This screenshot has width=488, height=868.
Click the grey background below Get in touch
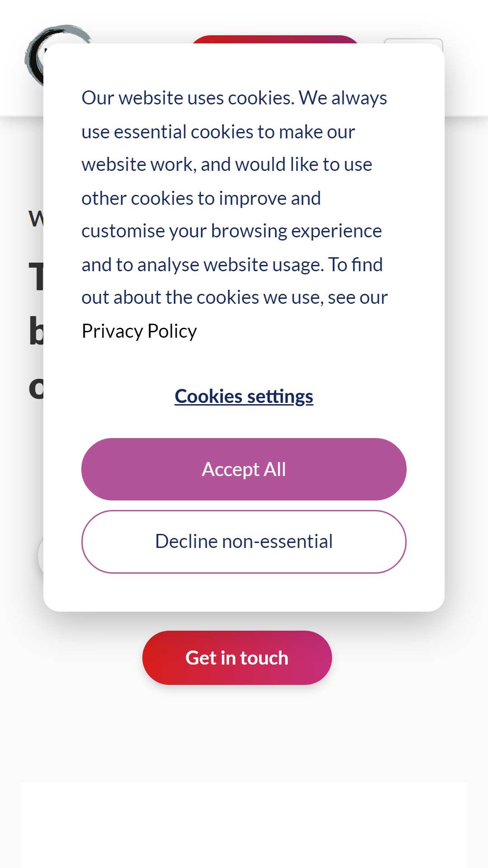(244, 732)
